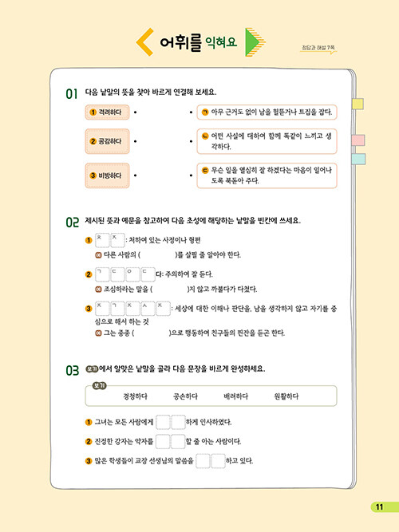This screenshot has height=532, width=399.
Task: Click definition ㄴ '어떤 사실에 대하여 함께'
Action: pyautogui.click(x=267, y=141)
